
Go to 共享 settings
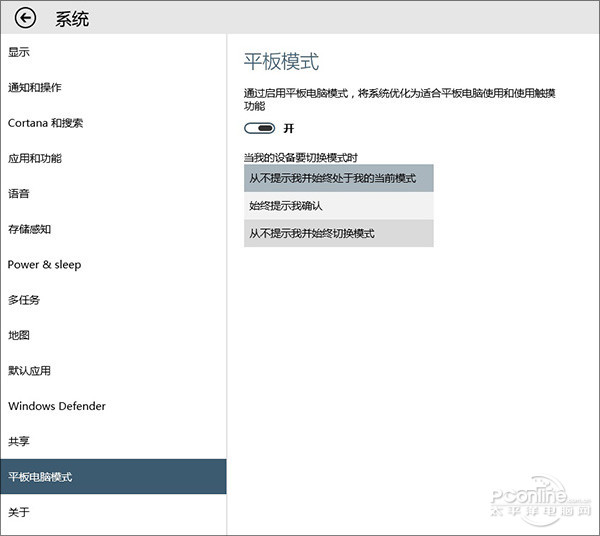click(x=113, y=441)
